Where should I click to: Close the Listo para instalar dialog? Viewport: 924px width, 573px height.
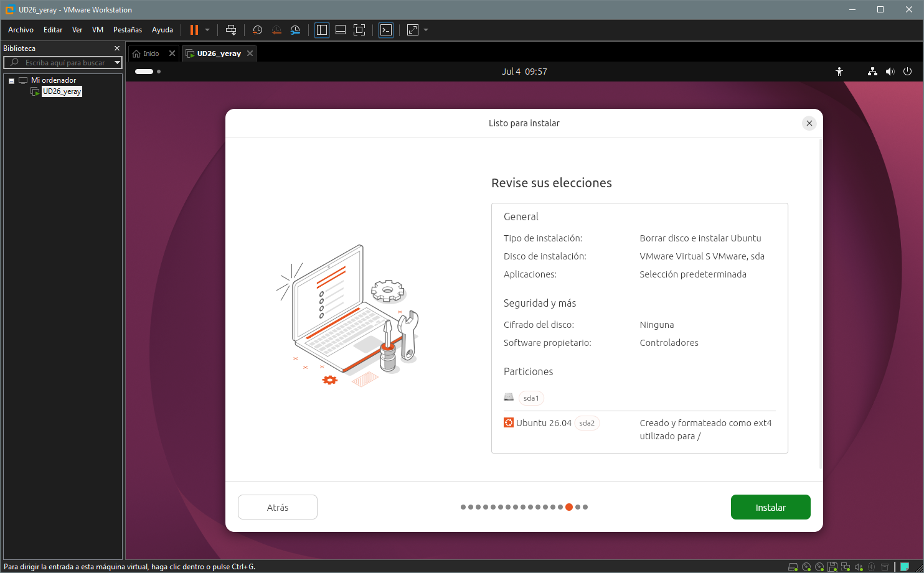pyautogui.click(x=809, y=123)
